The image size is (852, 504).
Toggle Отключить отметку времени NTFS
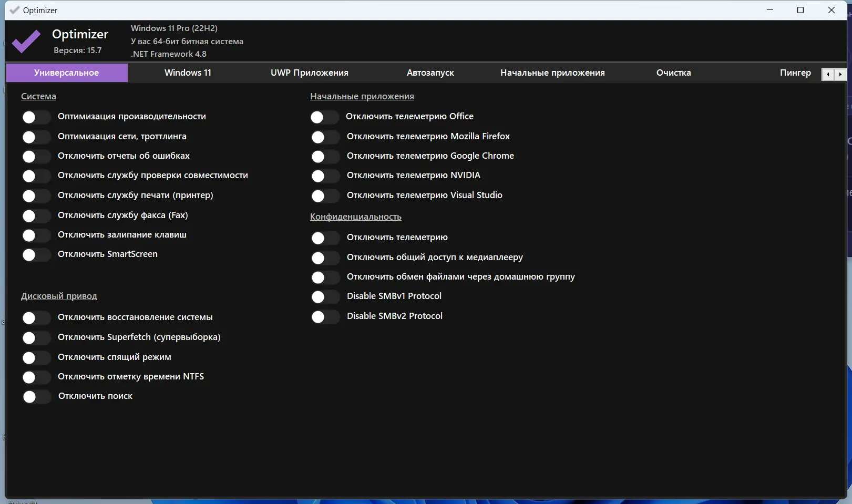tap(36, 377)
